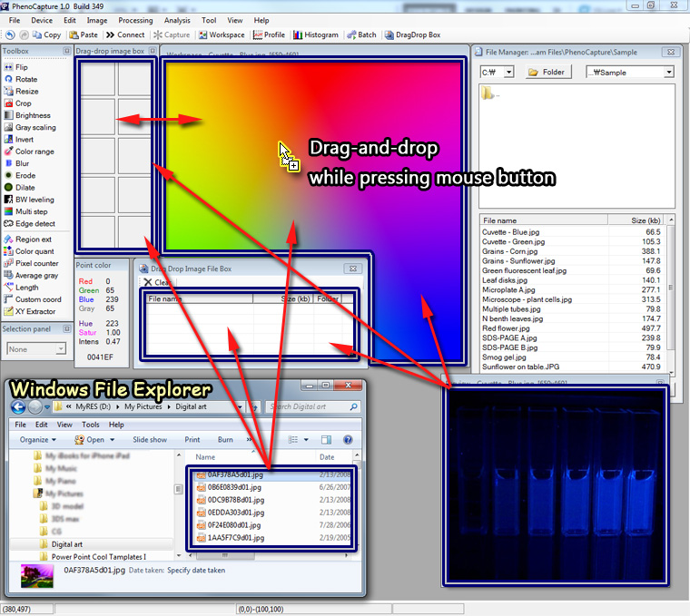
Task: Open the drive selection dropdown C:
Action: click(497, 72)
